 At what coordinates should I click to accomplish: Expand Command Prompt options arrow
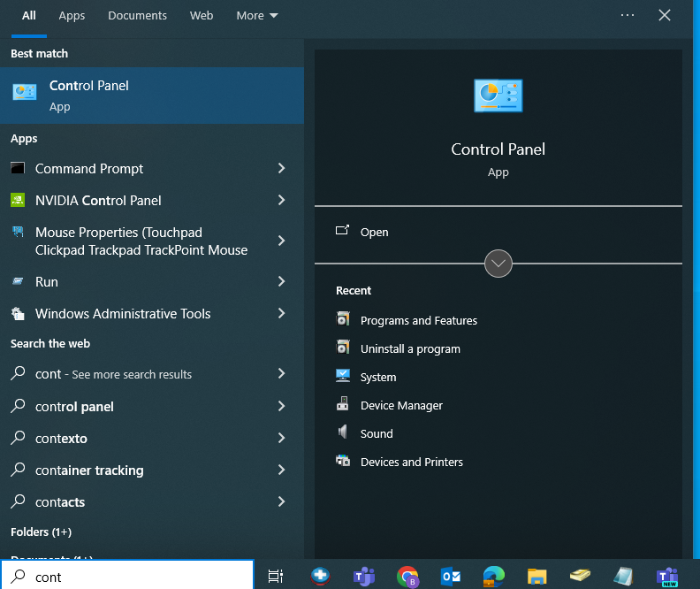tap(281, 168)
